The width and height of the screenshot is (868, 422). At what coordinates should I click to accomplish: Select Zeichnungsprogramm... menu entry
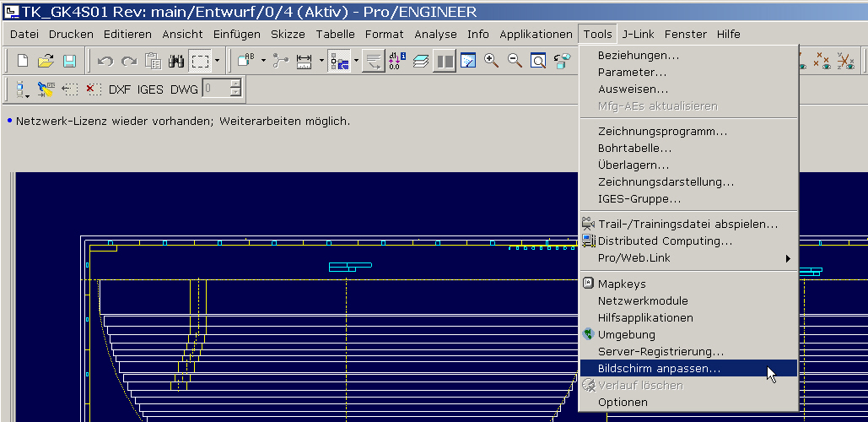pyautogui.click(x=688, y=132)
